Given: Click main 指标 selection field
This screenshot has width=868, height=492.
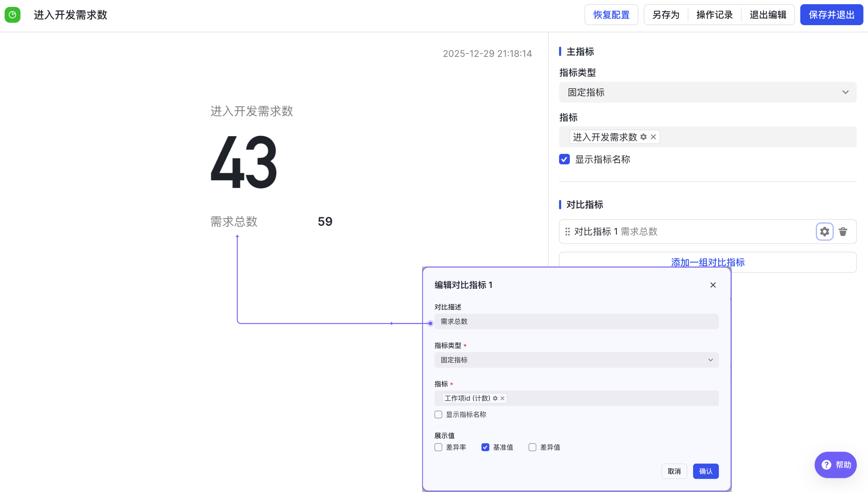Looking at the screenshot, I should 708,137.
